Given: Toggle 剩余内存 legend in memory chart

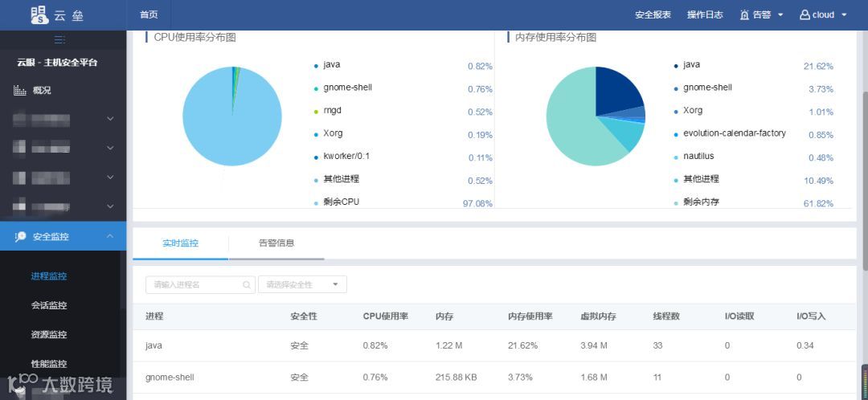Looking at the screenshot, I should pyautogui.click(x=696, y=202).
